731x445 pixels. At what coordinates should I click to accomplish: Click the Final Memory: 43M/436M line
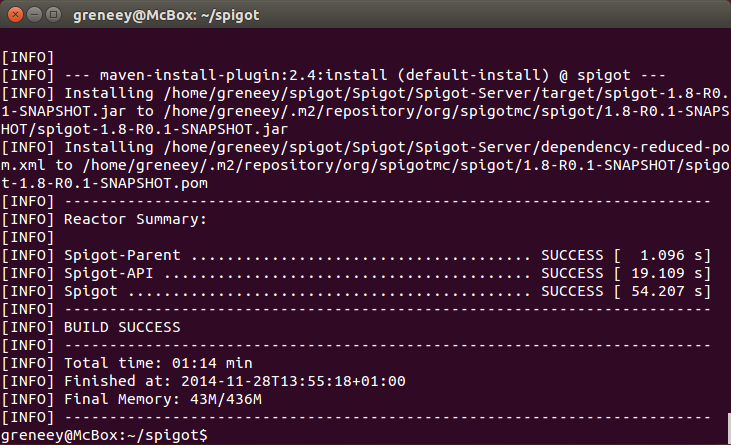131,399
